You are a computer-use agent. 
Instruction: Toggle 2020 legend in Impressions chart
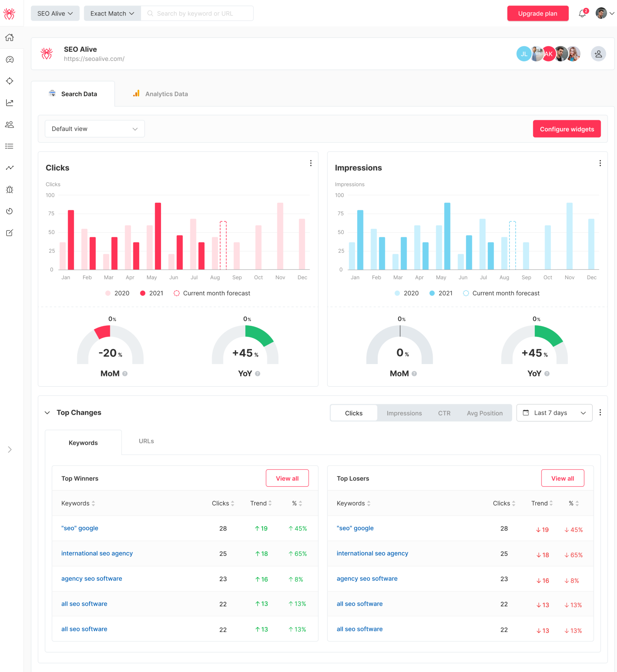click(x=406, y=293)
